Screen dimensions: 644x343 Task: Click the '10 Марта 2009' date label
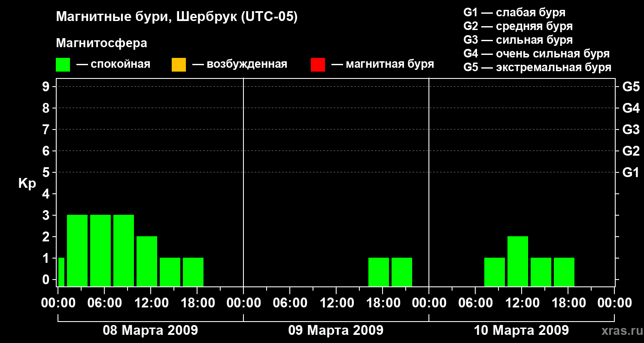point(521,330)
